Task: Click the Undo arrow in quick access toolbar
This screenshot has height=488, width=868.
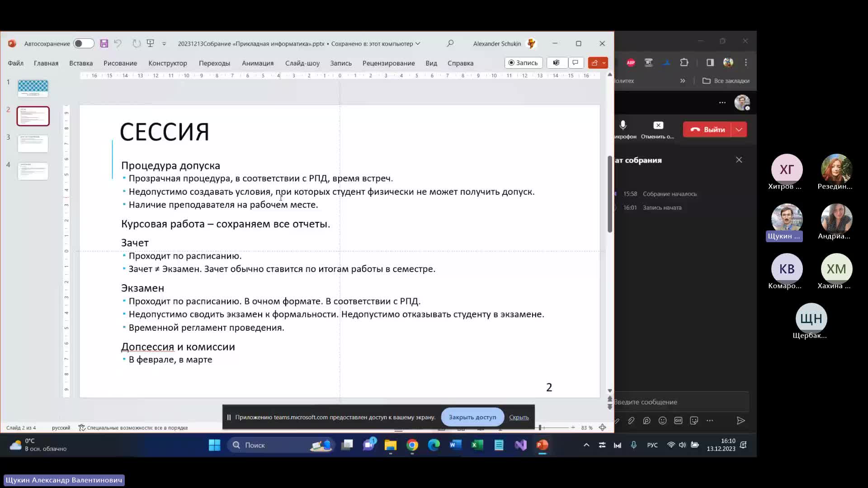Action: pyautogui.click(x=118, y=43)
